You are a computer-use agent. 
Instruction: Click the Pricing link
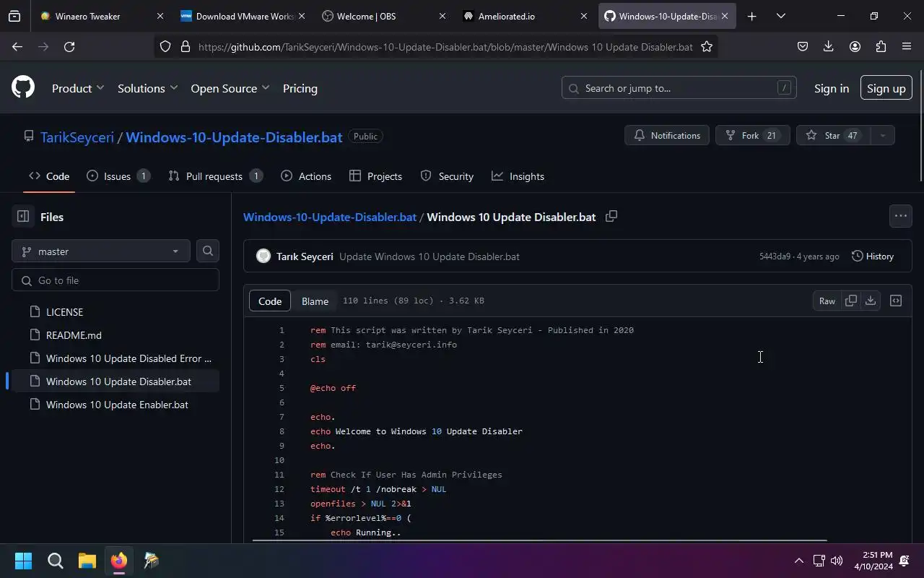pos(300,88)
